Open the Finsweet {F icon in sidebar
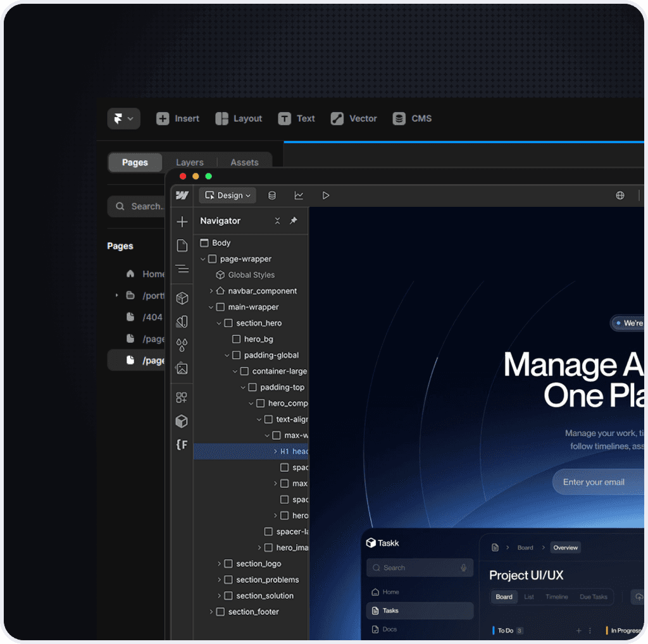The width and height of the screenshot is (648, 644). [182, 445]
